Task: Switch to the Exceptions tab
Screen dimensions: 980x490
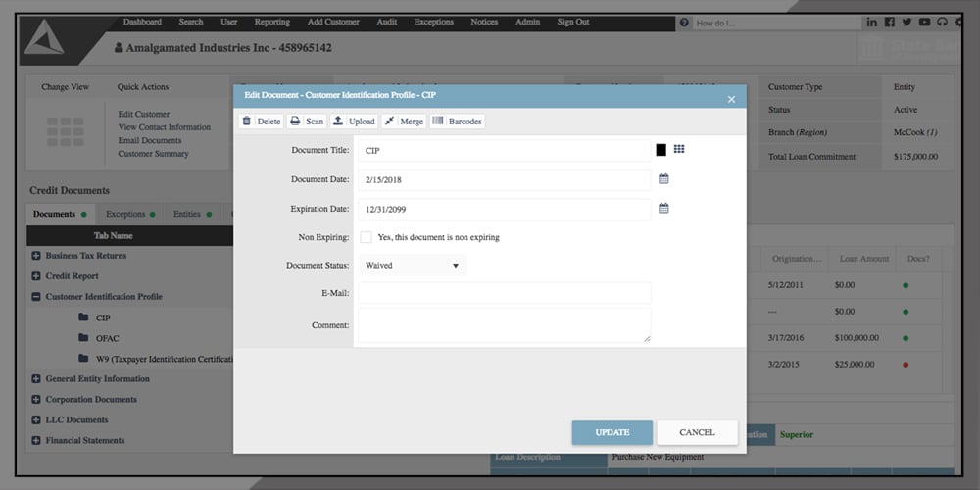Action: 125,214
